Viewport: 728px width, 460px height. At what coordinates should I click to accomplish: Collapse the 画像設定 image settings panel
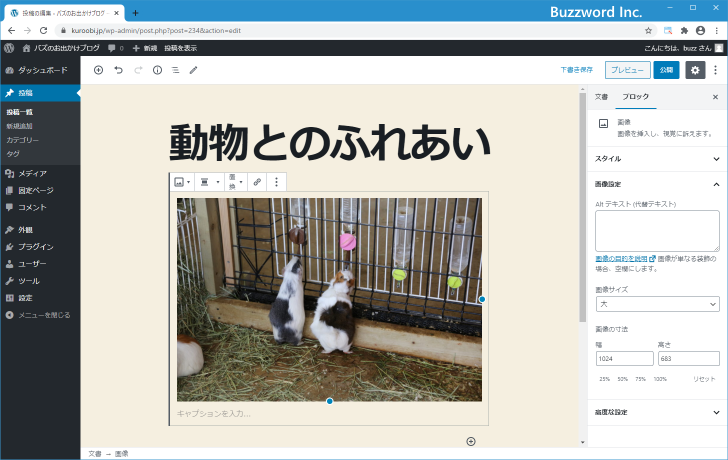[x=657, y=184]
